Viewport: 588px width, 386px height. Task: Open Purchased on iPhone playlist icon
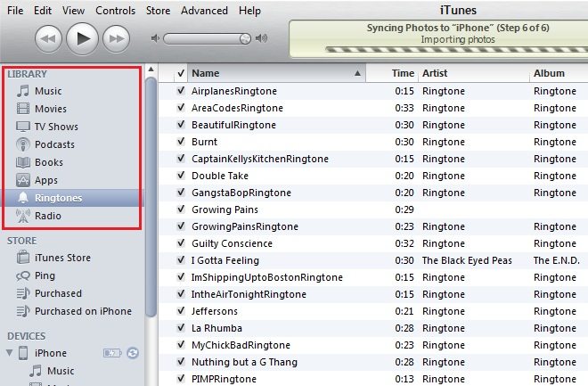[23, 311]
